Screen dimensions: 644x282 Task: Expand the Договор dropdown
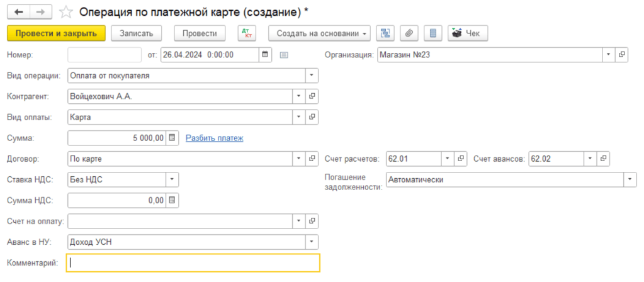298,159
